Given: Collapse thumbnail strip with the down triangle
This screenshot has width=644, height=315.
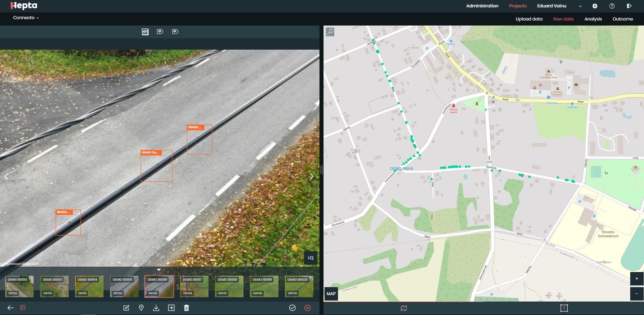Looking at the screenshot, I should tap(159, 270).
